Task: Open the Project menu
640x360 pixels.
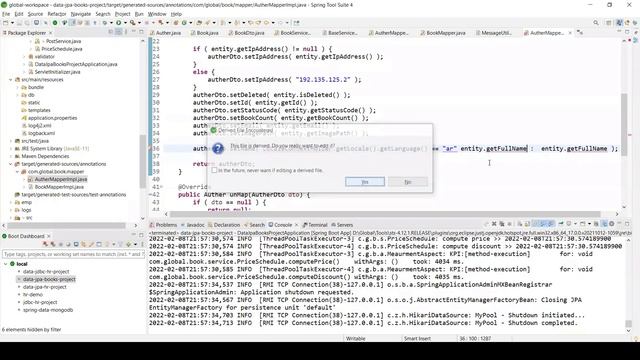Action: [122, 14]
